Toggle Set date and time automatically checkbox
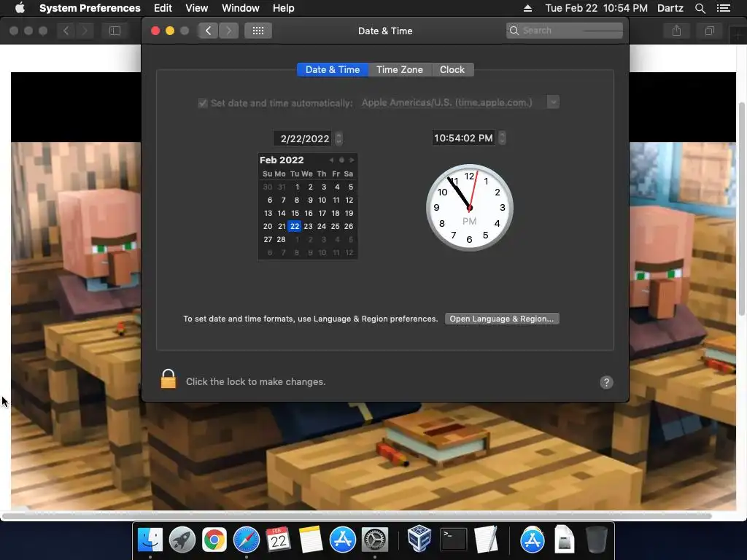The width and height of the screenshot is (747, 560). (x=203, y=103)
